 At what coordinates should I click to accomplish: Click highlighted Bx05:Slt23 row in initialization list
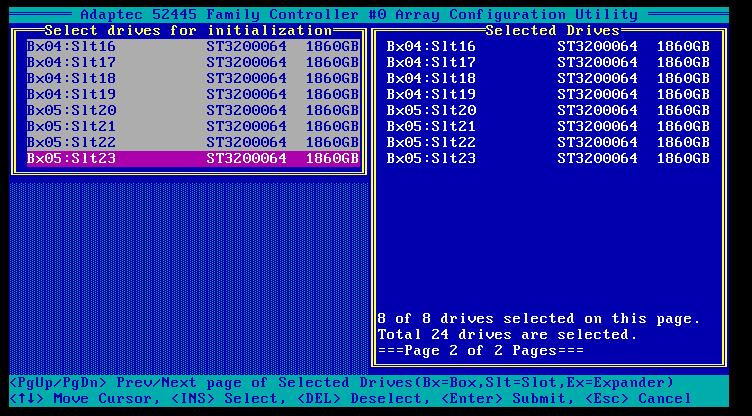pyautogui.click(x=193, y=158)
